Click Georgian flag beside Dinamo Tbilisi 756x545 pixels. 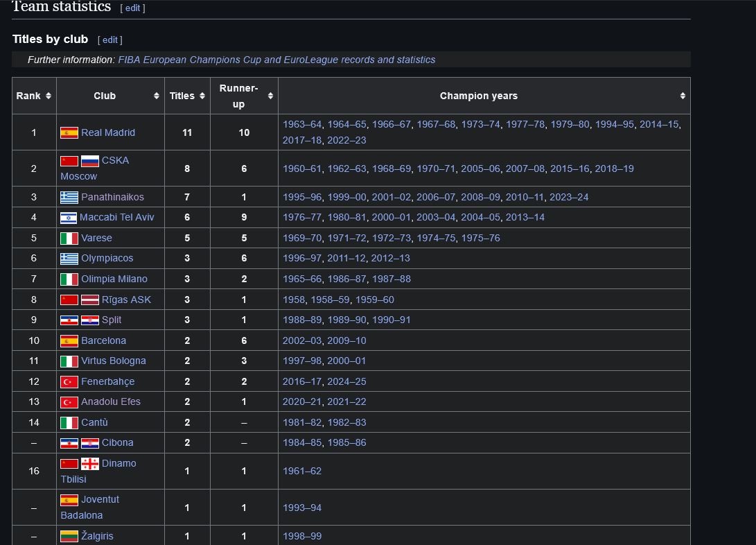tap(89, 464)
